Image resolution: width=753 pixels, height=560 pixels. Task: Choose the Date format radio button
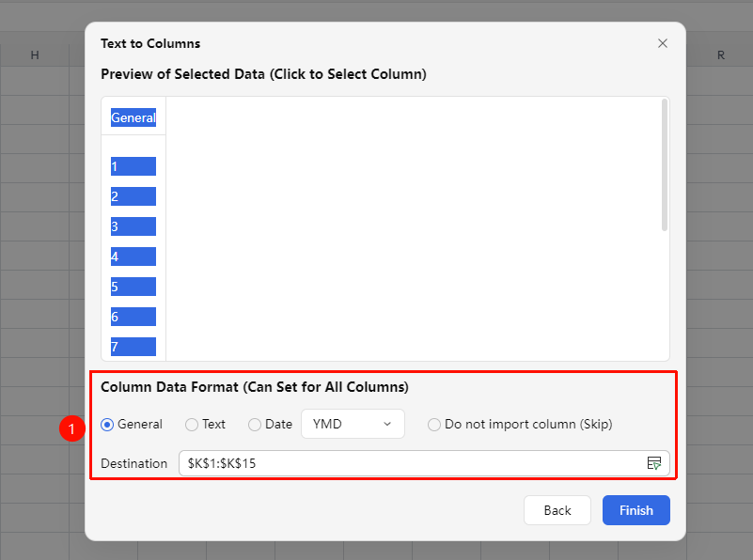(x=255, y=425)
